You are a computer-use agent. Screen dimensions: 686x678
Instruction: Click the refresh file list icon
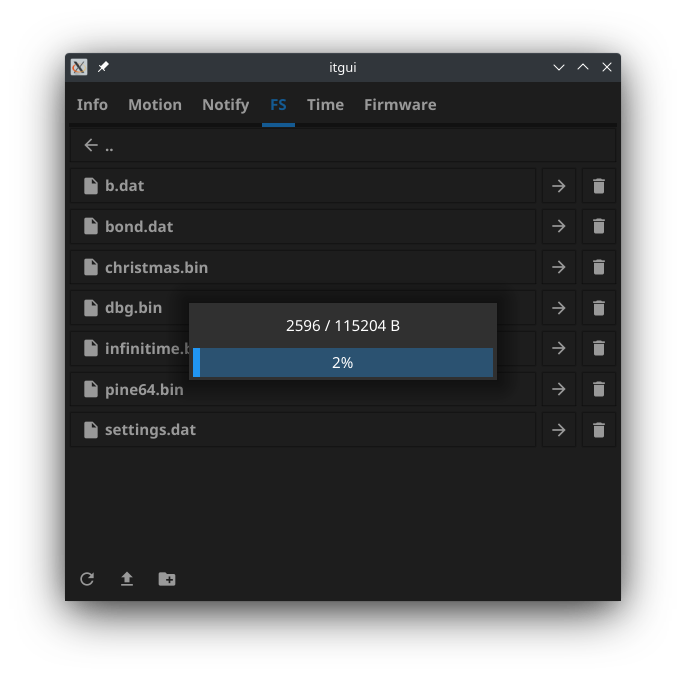click(87, 579)
